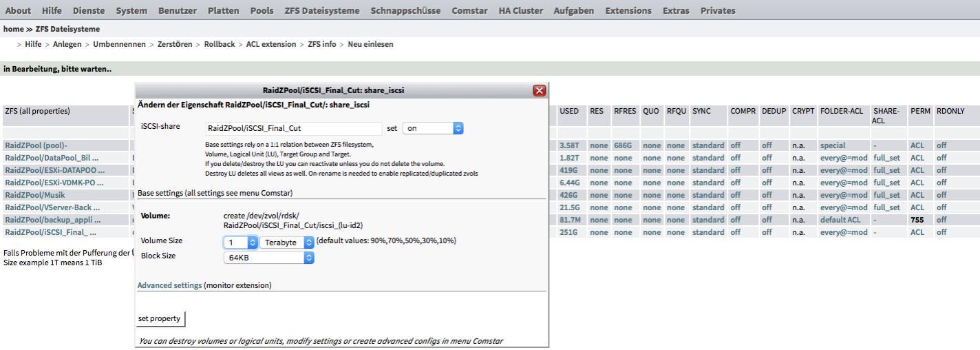Open the ZFS info submenu link
980x350 pixels.
[322, 44]
